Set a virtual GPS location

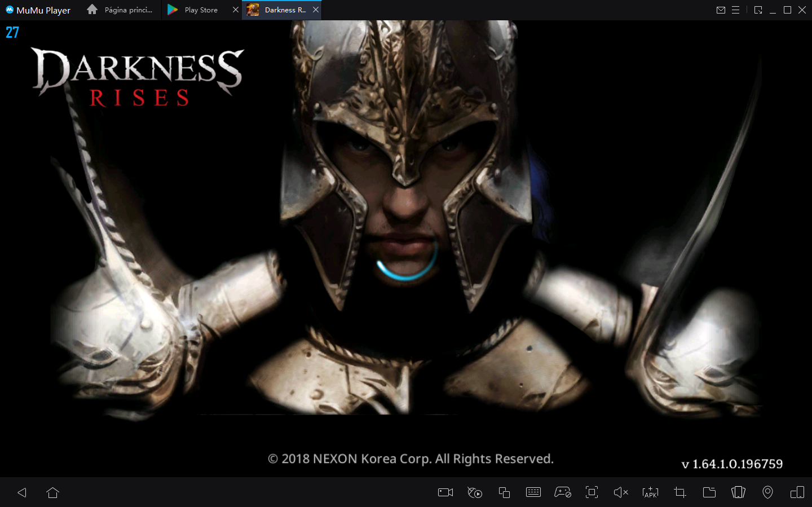pyautogui.click(x=767, y=492)
